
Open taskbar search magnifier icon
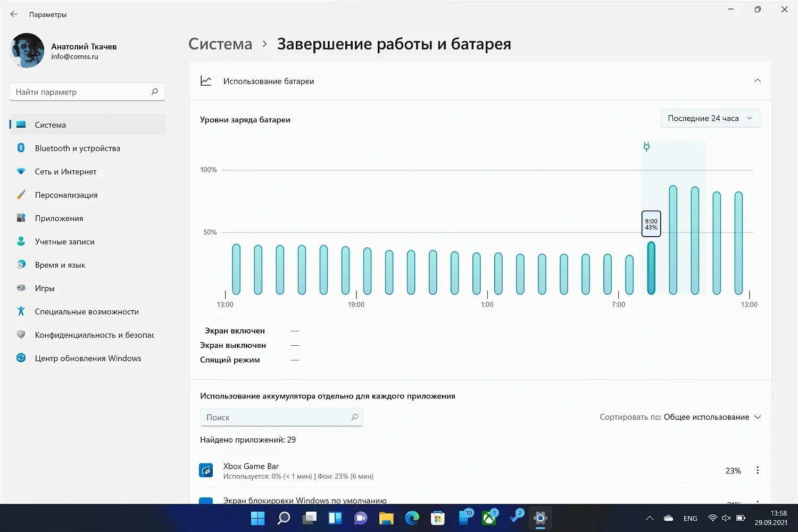pyautogui.click(x=284, y=518)
